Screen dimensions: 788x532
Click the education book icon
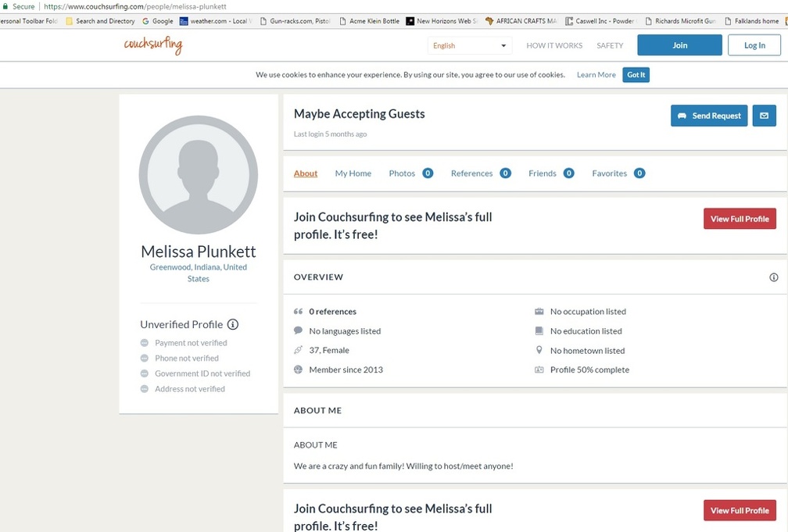pos(539,330)
